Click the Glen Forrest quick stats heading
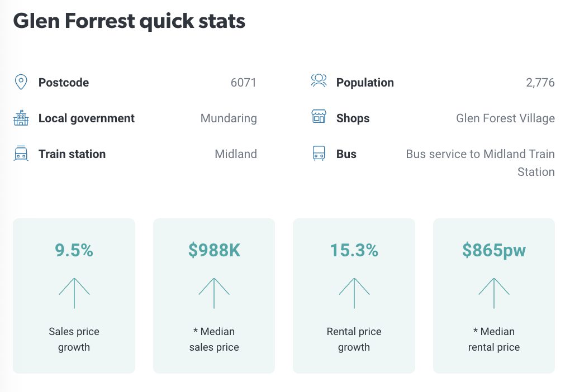 point(129,21)
